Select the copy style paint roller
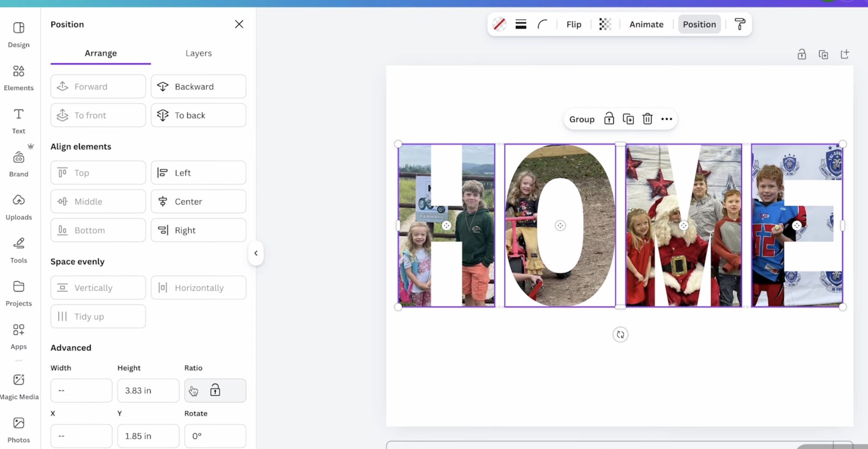 click(740, 24)
